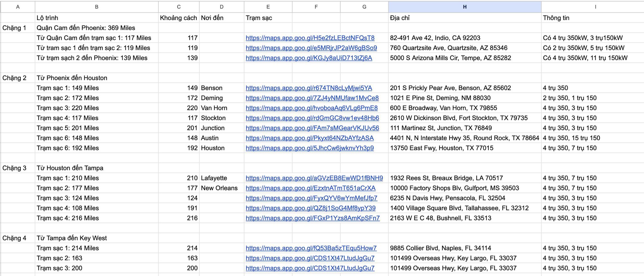Select the 'Chặng 1' cell
This screenshot has height=276, width=644.
18,28
